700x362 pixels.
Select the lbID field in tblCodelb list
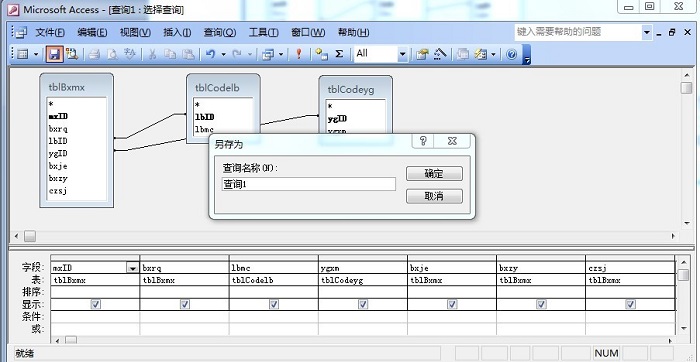click(204, 117)
